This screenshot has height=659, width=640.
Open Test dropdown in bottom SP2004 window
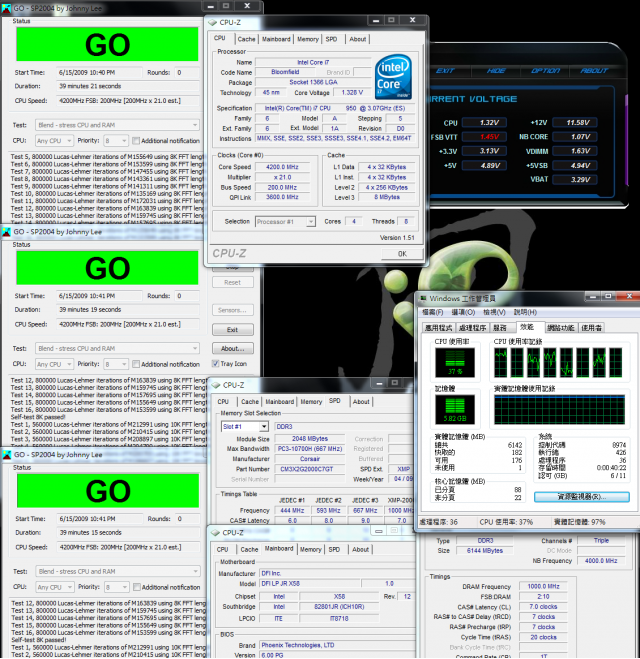coord(118,571)
